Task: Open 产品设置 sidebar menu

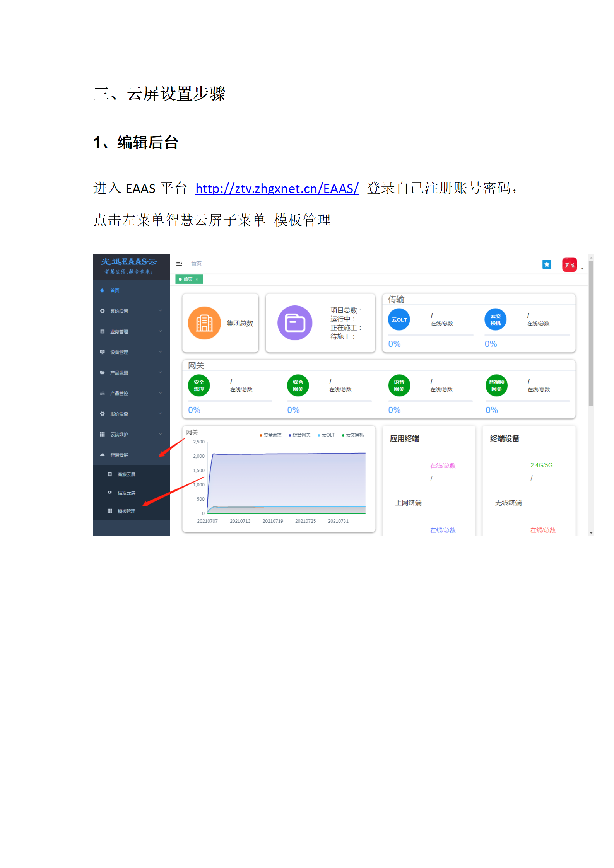Action: click(x=131, y=372)
